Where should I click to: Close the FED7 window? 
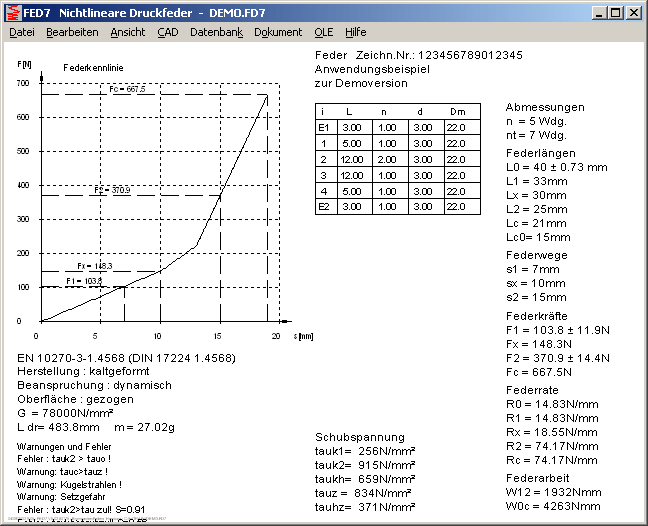coord(633,13)
